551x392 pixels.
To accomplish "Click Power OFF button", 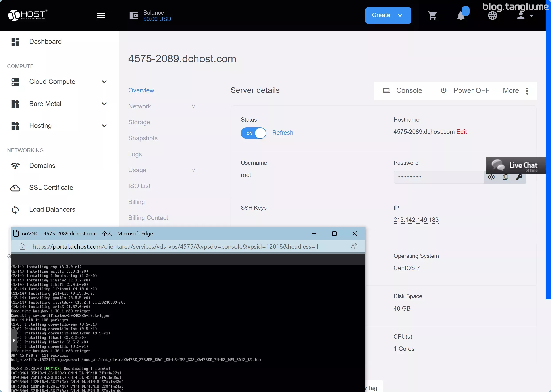I will point(464,90).
